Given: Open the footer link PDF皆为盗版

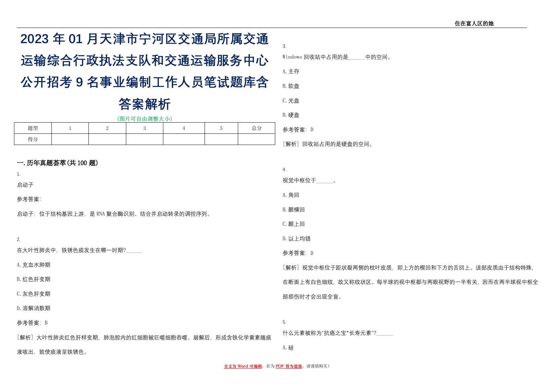Looking at the screenshot, I should coord(289,366).
